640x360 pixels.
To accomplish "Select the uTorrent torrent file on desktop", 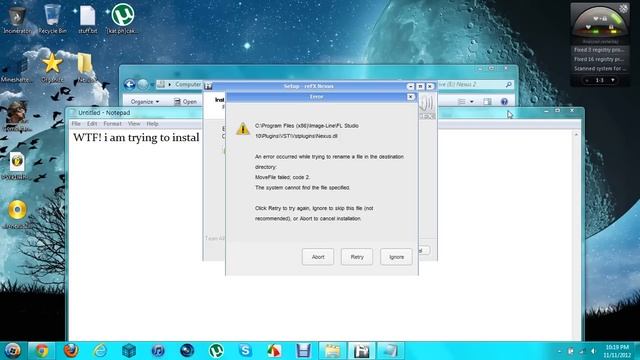I will (122, 19).
